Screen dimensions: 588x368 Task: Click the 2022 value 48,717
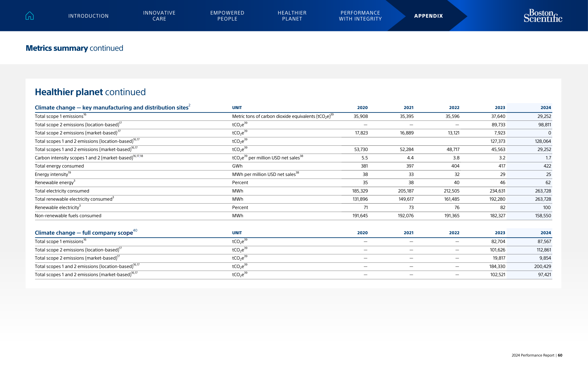point(453,149)
